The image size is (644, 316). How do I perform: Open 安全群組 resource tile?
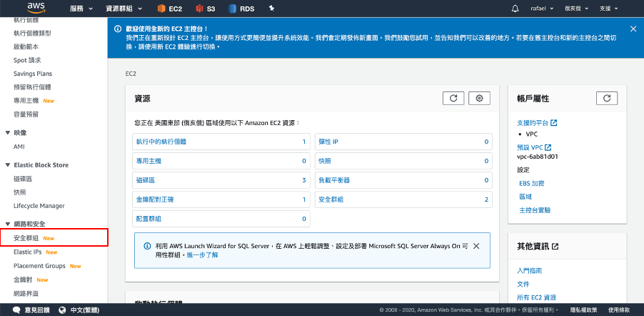(x=403, y=199)
